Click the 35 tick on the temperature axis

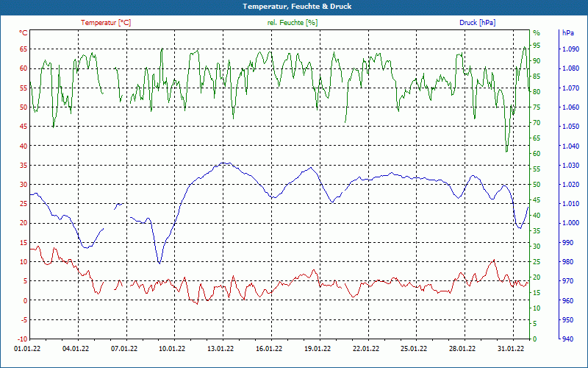[24, 165]
